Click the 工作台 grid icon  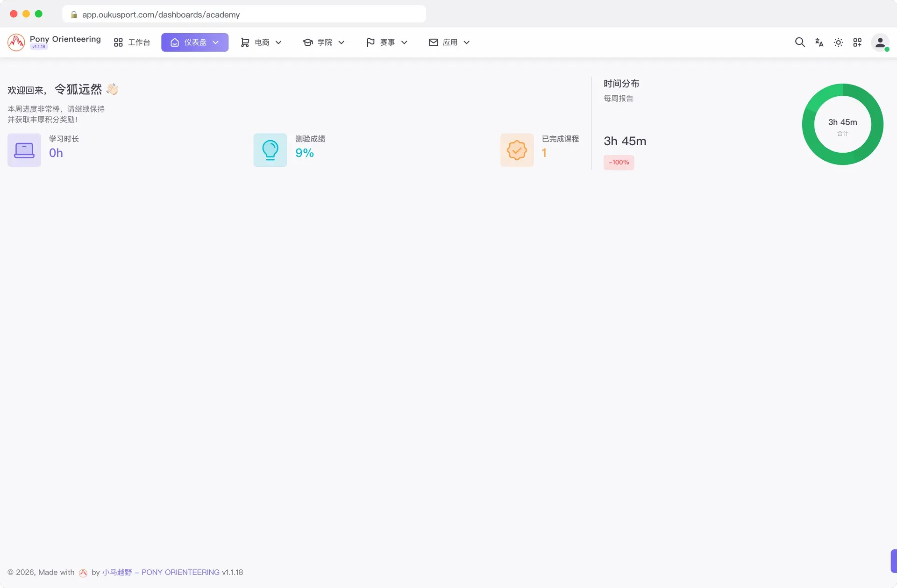(118, 42)
